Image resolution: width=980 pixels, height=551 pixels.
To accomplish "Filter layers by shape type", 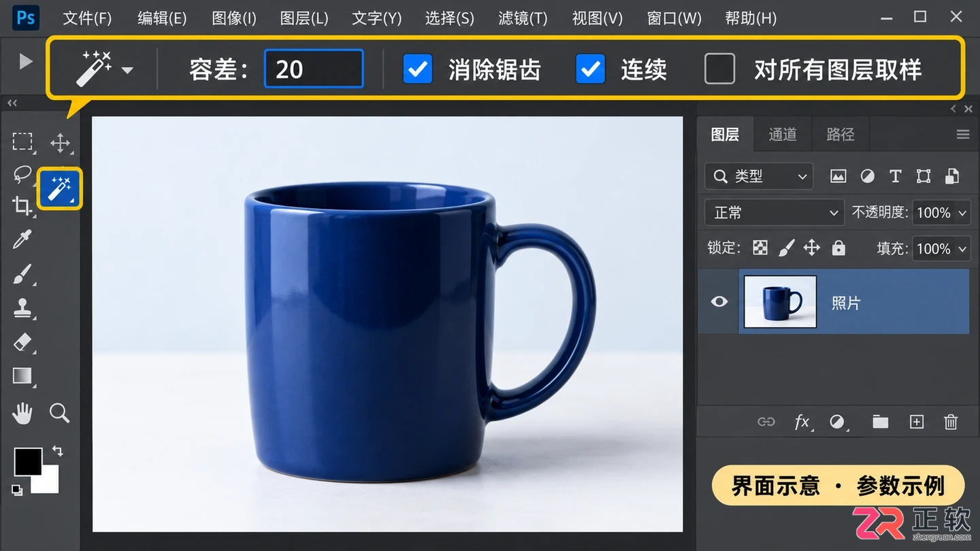I will click(x=924, y=177).
